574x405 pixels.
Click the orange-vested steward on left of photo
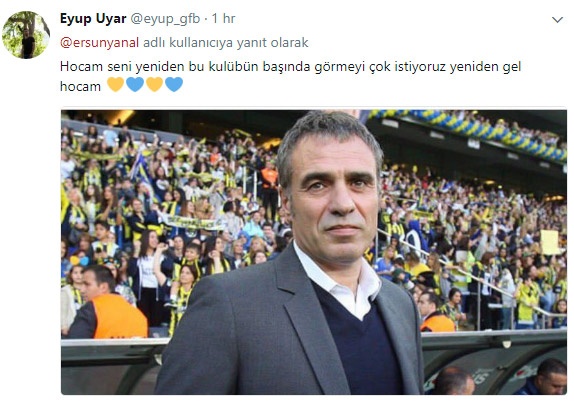[x=107, y=302]
